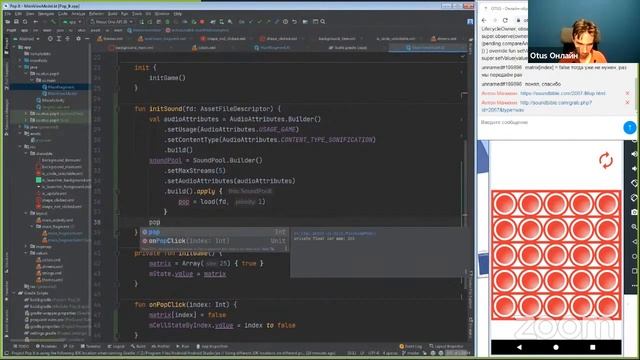The height and width of the screenshot is (360, 640).
Task: Open the Android project view dropdown
Action: (x=27, y=39)
